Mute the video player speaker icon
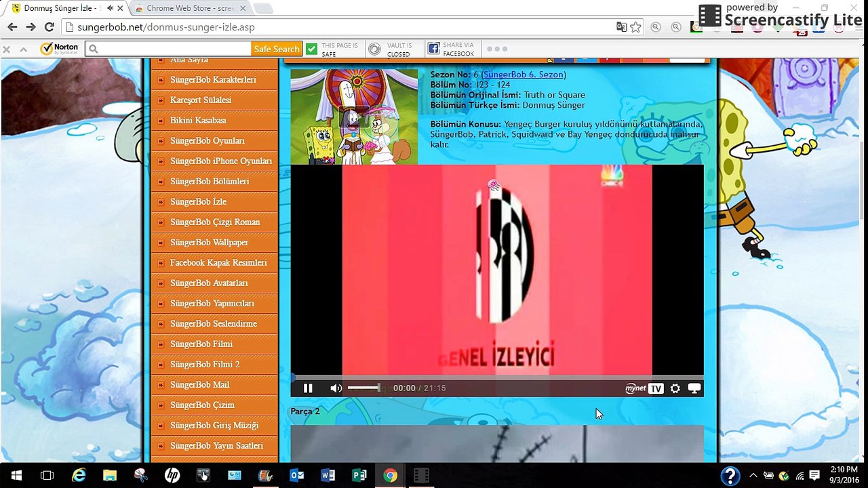 [x=336, y=388]
